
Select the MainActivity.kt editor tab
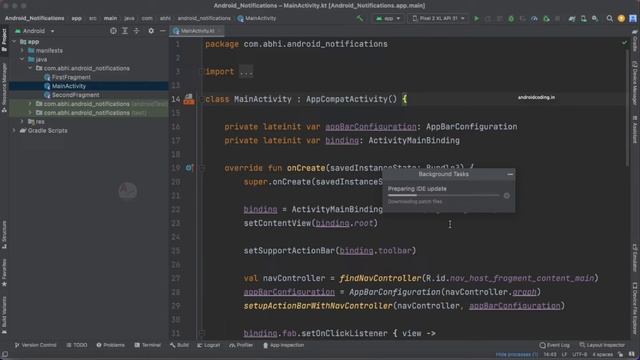(x=197, y=31)
